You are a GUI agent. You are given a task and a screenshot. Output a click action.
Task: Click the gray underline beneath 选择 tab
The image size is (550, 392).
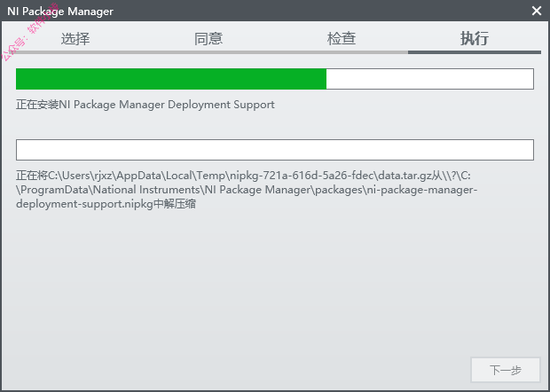(75, 52)
